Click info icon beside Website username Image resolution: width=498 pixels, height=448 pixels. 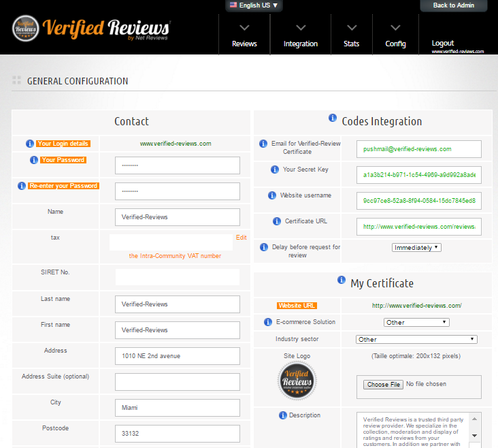(272, 195)
